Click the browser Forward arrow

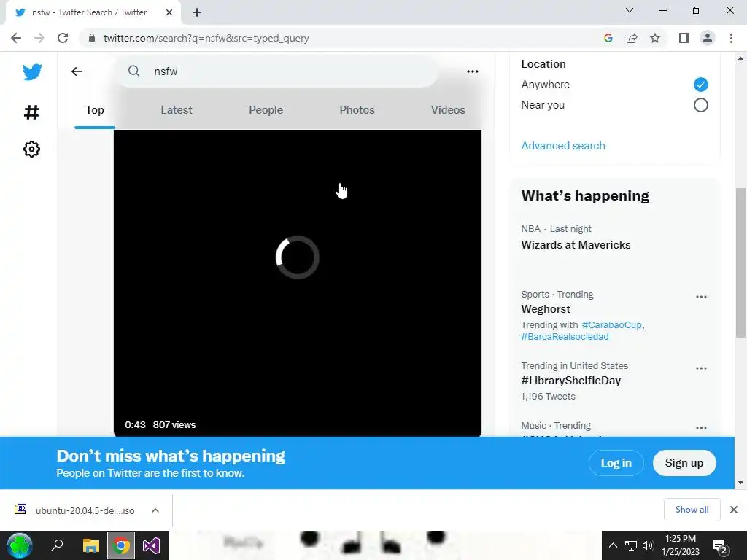pos(39,38)
